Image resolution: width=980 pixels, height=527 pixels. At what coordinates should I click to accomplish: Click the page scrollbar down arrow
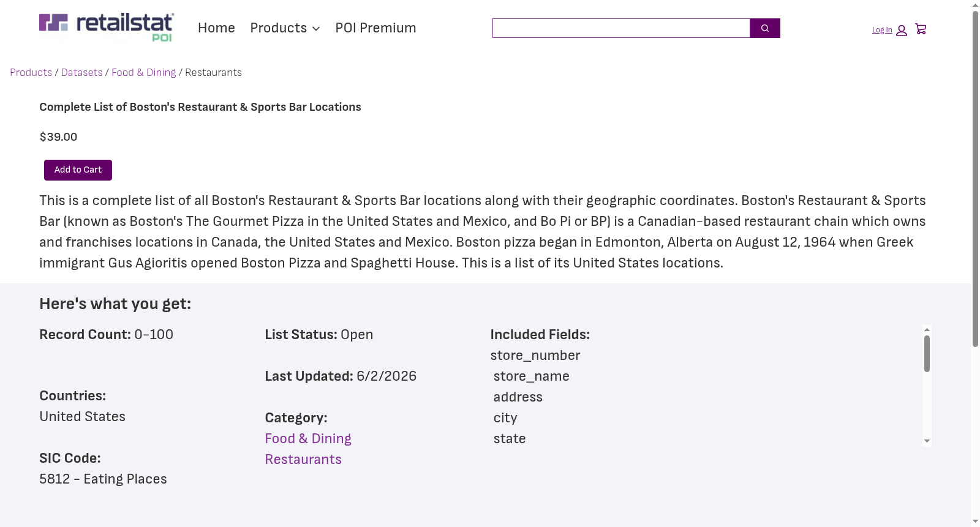[x=975, y=522]
